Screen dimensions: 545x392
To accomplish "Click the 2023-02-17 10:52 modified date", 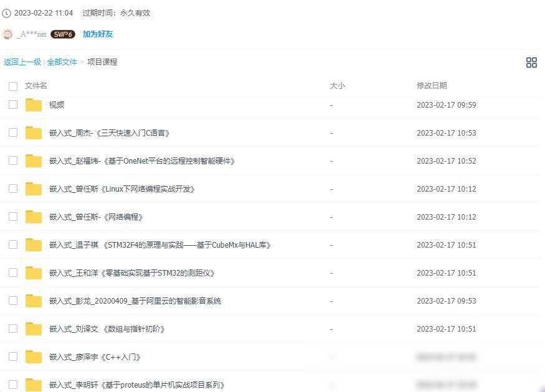I will tap(447, 161).
